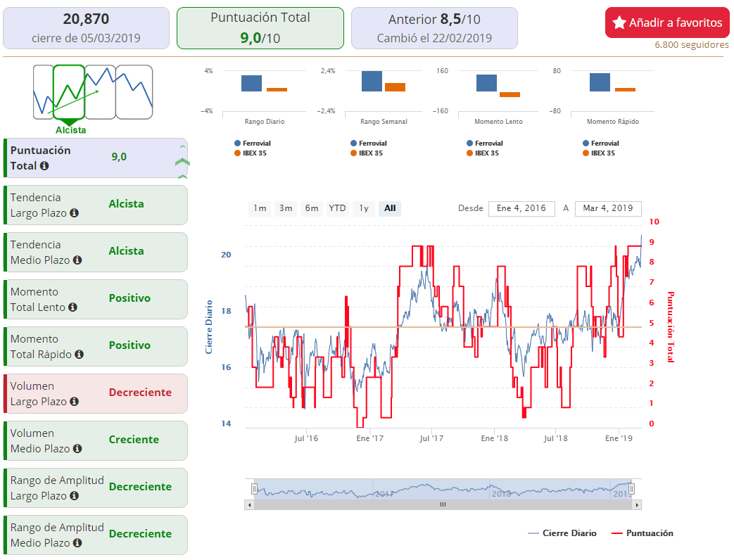Click Decreciente on Rango de Amplitud Largo Plazo
Viewport: 734px width, 560px height.
[140, 487]
